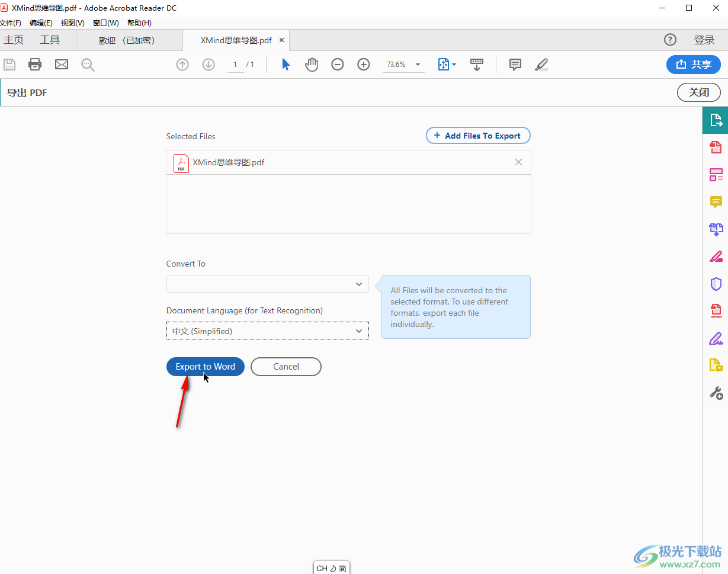Select the XMind思维导图.pdf document tab
This screenshot has width=728, height=574.
236,40
